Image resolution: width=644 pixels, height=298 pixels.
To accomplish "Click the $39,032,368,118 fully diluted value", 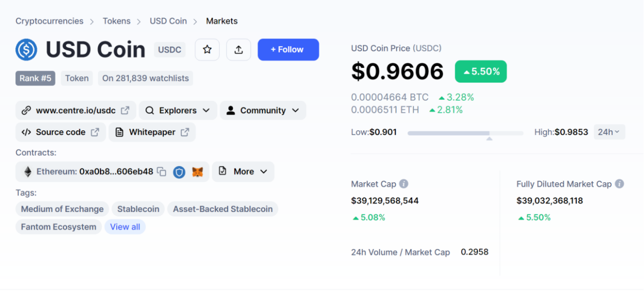I will click(x=550, y=200).
